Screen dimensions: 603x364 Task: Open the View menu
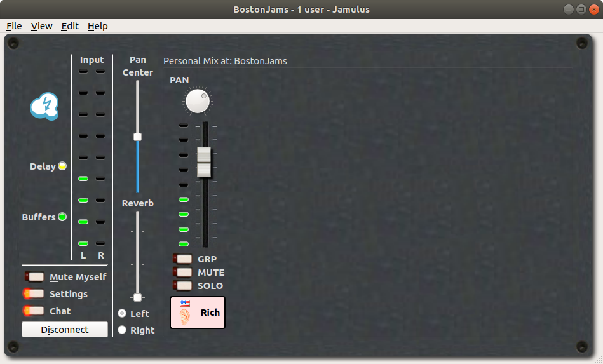pyautogui.click(x=42, y=26)
